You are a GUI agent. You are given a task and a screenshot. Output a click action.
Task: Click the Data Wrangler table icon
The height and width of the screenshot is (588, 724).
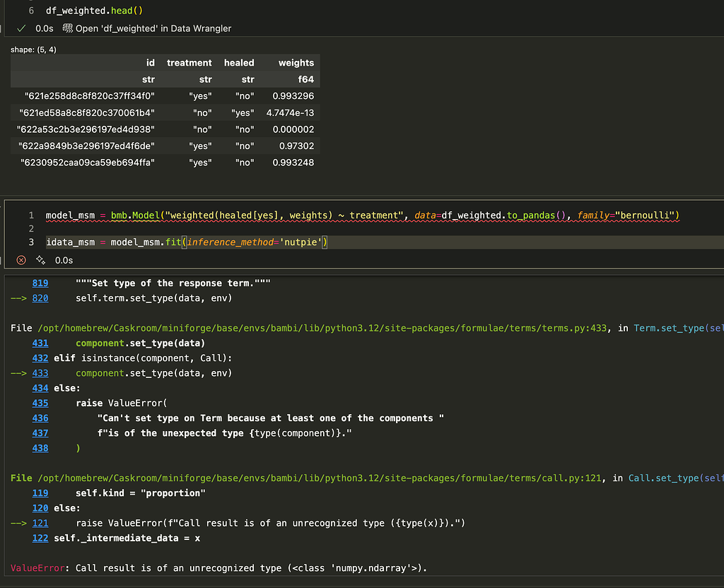click(68, 28)
